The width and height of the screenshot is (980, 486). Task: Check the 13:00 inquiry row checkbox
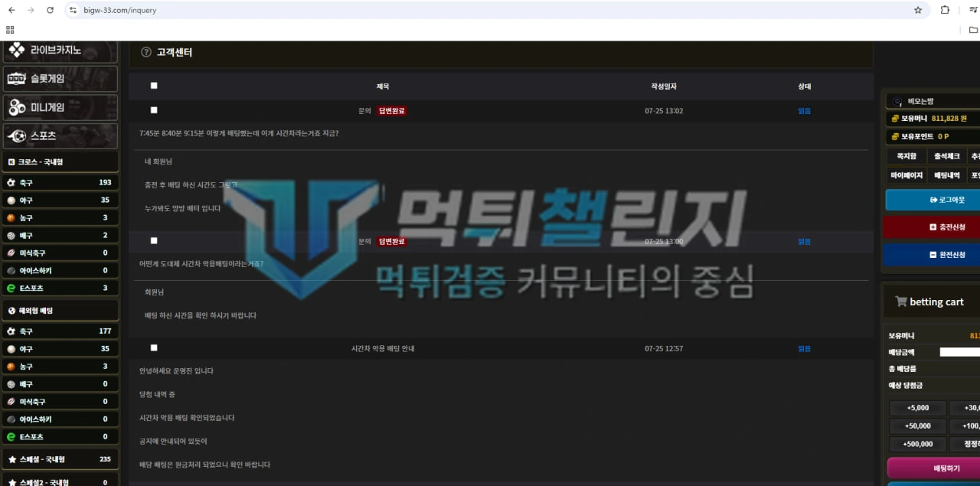coord(154,240)
